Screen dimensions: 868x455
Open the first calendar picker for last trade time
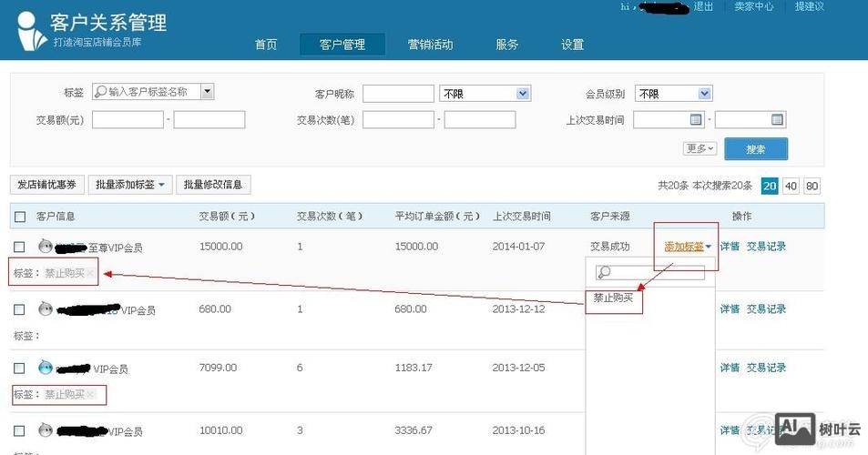[x=696, y=119]
